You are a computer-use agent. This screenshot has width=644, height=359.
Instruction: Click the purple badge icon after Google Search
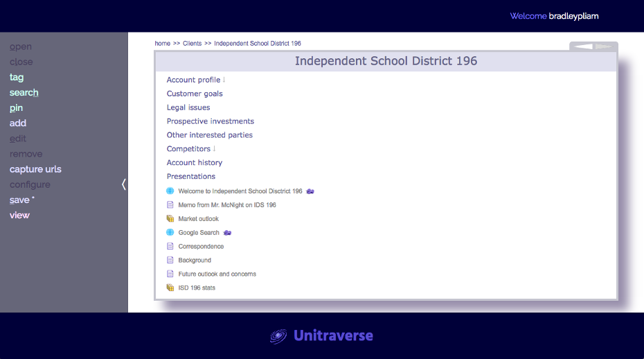[x=227, y=233]
